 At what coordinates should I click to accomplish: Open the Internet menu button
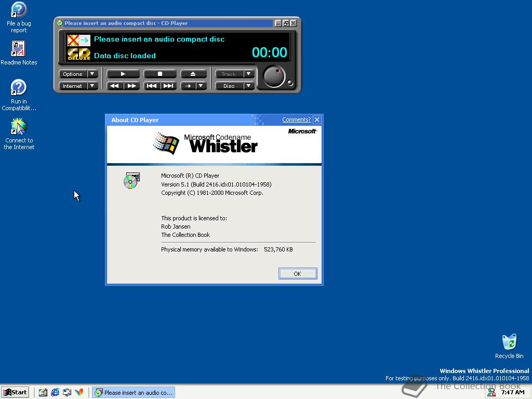click(73, 86)
